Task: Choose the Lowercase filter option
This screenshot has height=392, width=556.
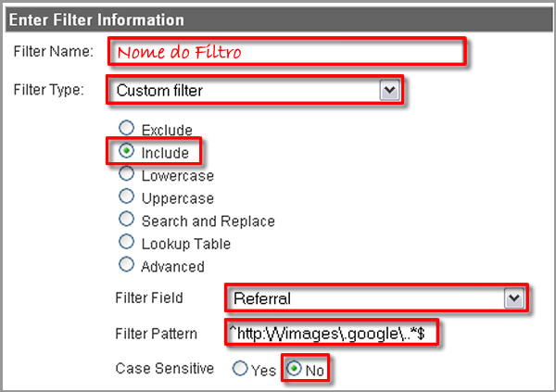Action: pos(126,175)
